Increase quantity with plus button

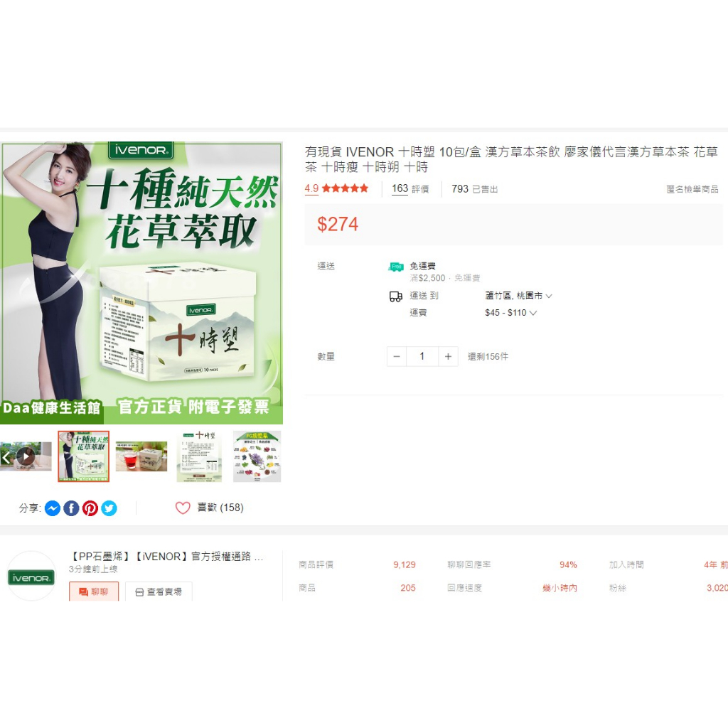pos(448,357)
